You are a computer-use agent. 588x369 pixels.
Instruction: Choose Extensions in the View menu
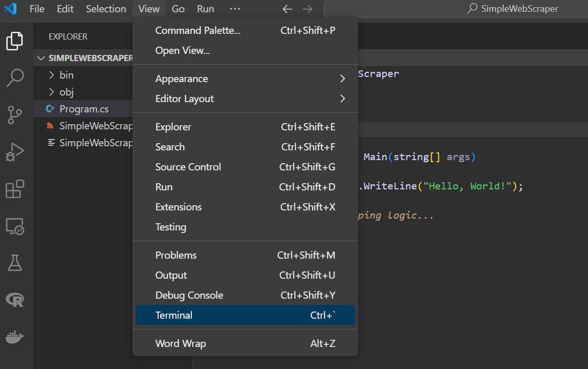(x=245, y=207)
